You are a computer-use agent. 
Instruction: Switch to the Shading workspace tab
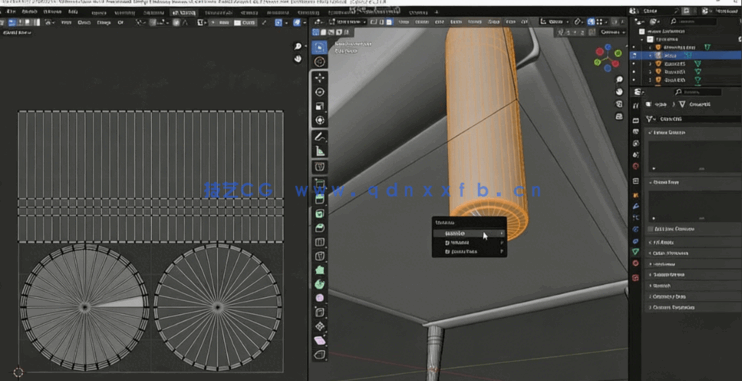point(249,12)
